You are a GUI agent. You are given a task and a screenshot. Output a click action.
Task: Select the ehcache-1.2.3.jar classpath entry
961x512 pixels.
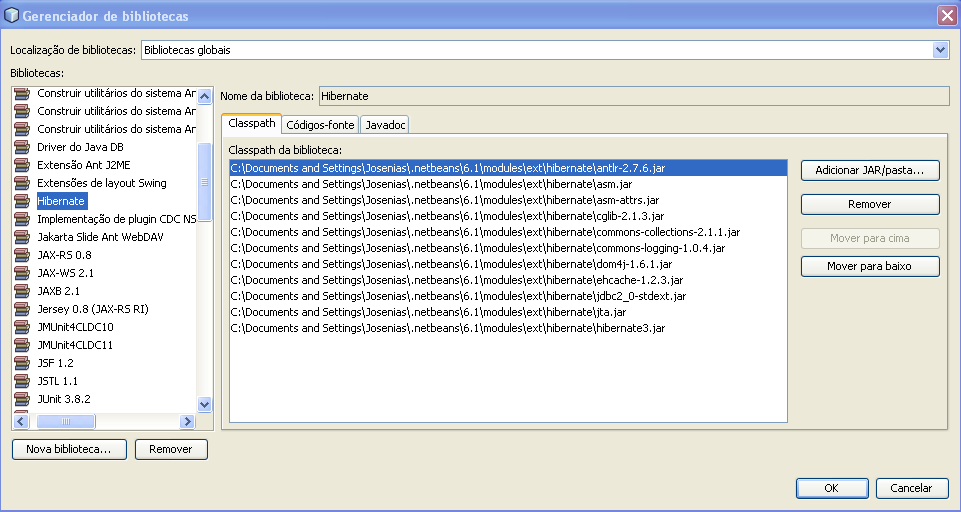456,280
